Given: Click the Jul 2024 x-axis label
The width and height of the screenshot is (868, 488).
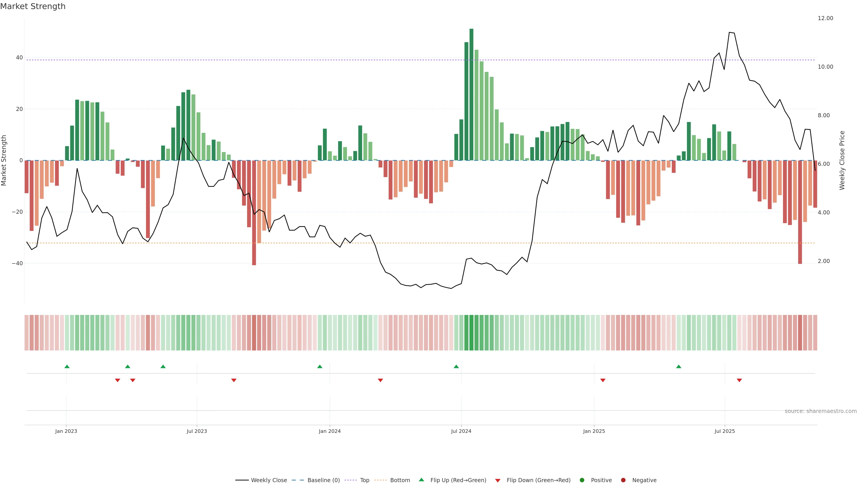Looking at the screenshot, I should coord(461,431).
